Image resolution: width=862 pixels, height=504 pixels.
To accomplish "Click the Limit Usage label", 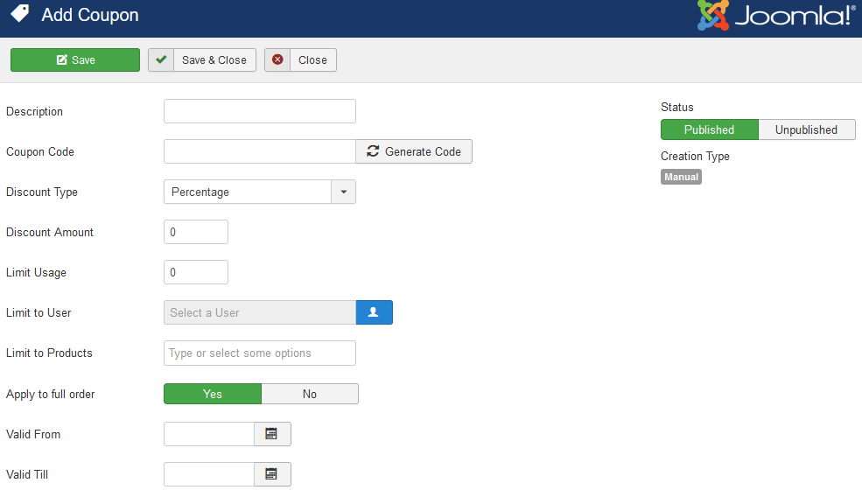I will [x=36, y=273].
